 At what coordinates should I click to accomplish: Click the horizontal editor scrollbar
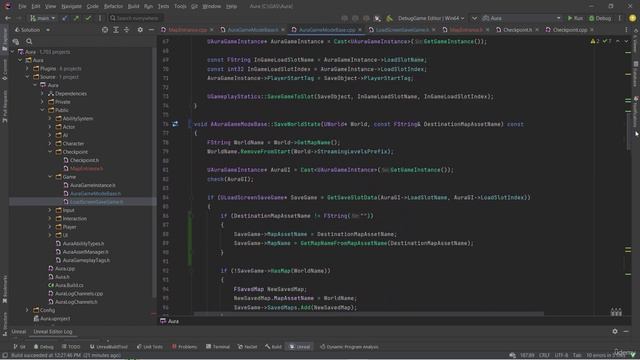[369, 314]
